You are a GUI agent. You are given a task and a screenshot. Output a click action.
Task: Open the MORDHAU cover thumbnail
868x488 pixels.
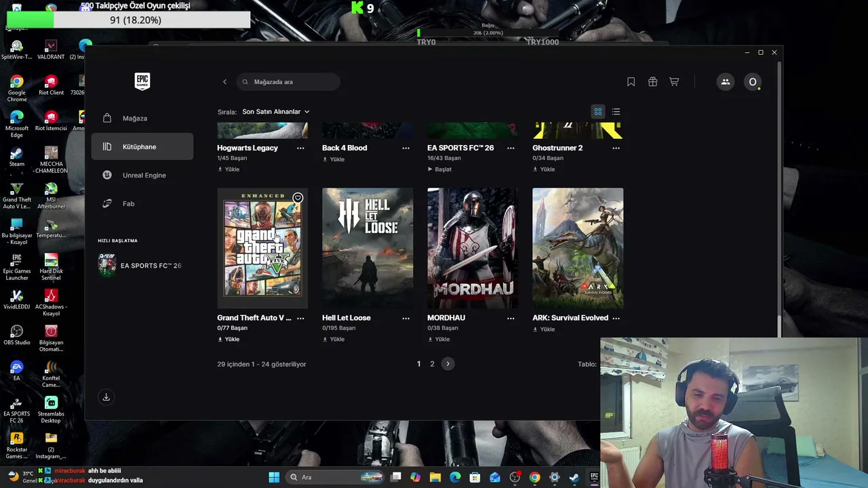(x=473, y=248)
